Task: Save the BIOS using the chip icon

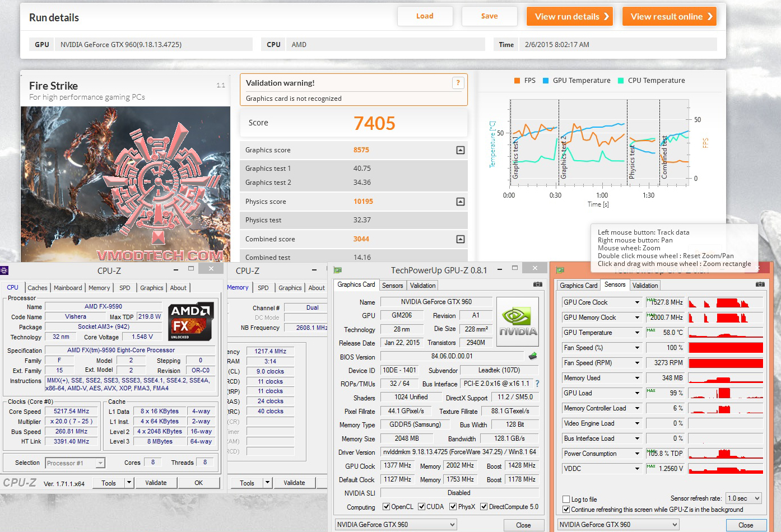Action: coord(532,356)
